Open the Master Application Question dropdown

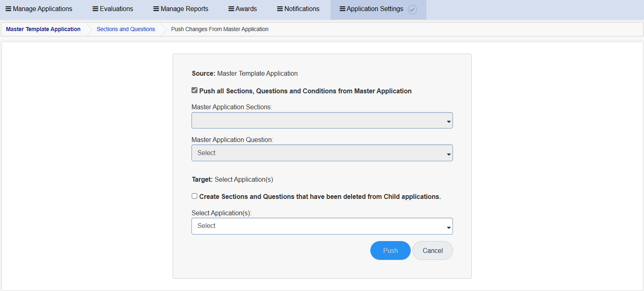322,153
